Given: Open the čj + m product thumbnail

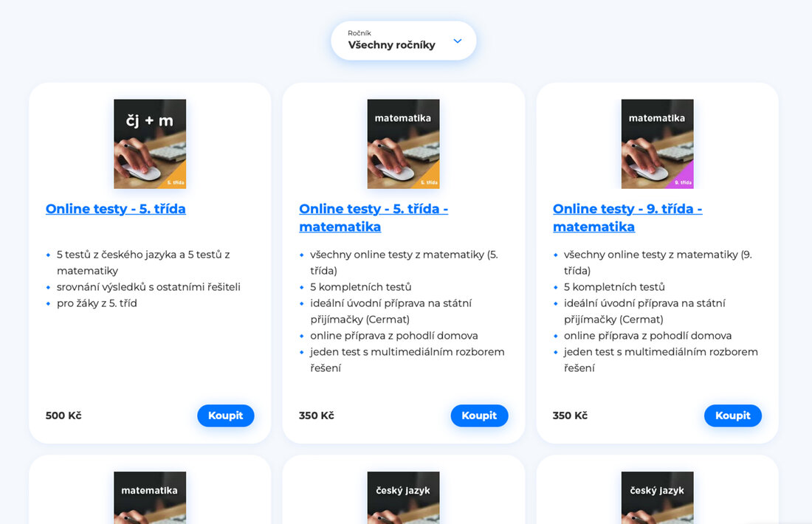Looking at the screenshot, I should (150, 144).
